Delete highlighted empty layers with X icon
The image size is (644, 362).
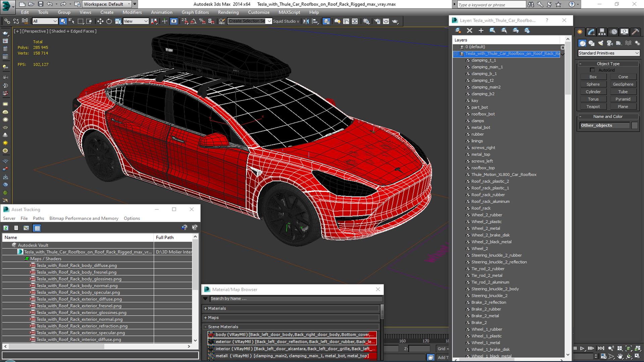click(469, 31)
